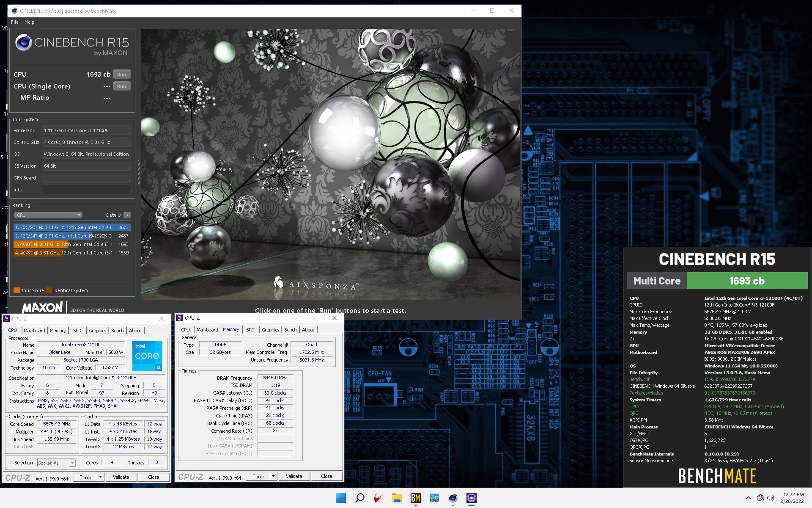
Task: Click Tools button in right CPU-Z window
Action: pyautogui.click(x=258, y=476)
